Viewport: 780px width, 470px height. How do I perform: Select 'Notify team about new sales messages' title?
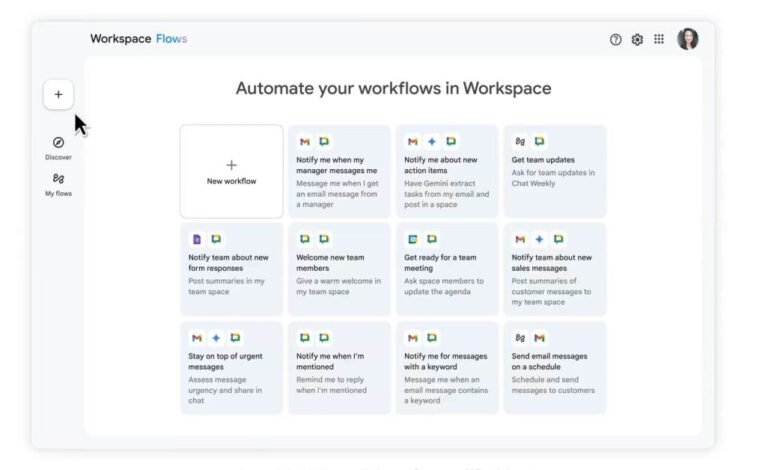tap(552, 263)
